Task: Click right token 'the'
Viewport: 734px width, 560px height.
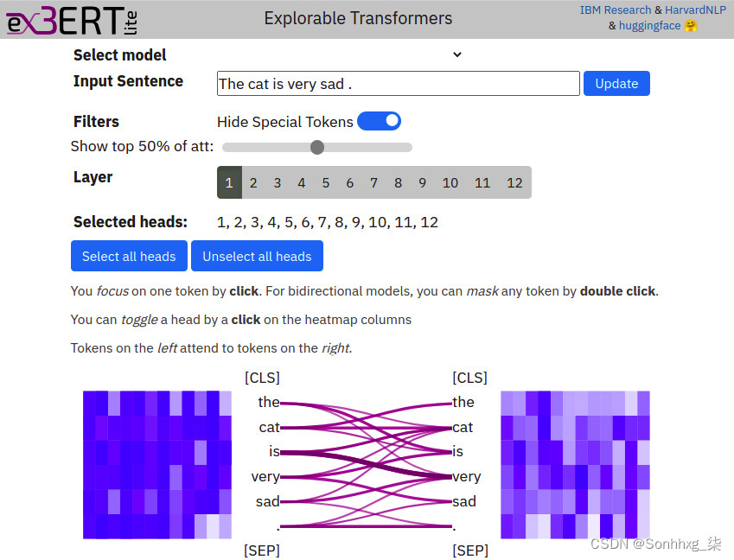Action: tap(463, 402)
